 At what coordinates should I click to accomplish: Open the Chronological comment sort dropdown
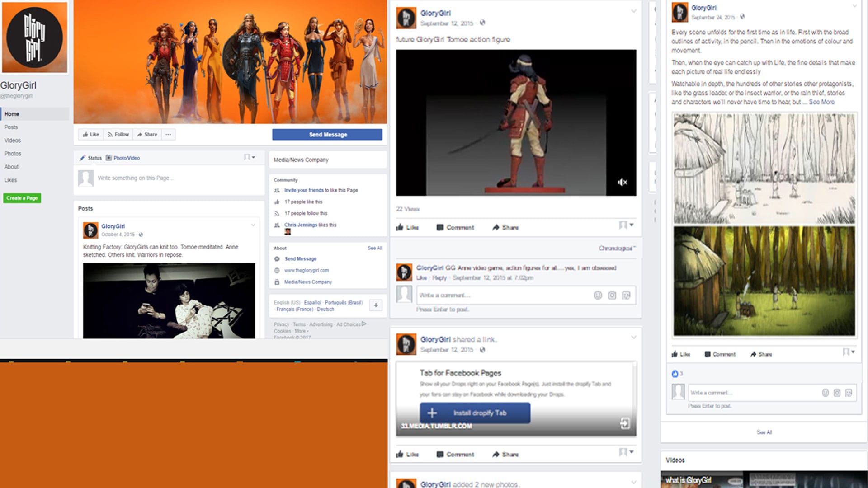coord(617,248)
